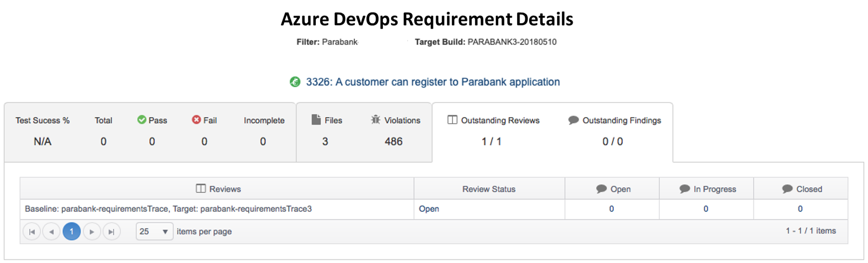Click the Filter Parabank text
This screenshot has height=263, width=868.
(x=327, y=42)
